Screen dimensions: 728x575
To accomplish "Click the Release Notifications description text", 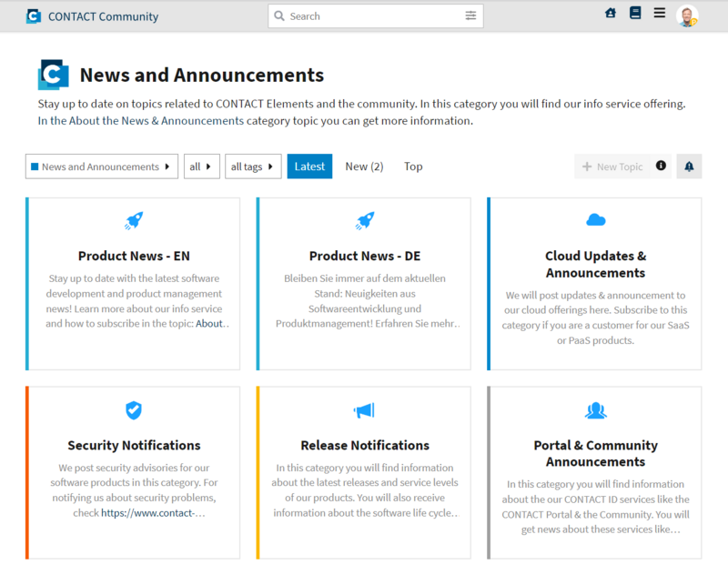I will click(365, 490).
